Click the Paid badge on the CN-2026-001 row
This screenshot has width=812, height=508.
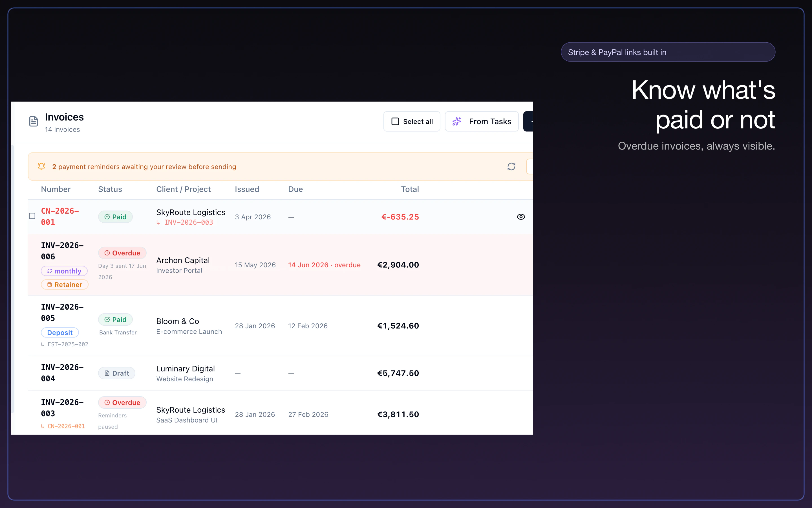click(115, 217)
